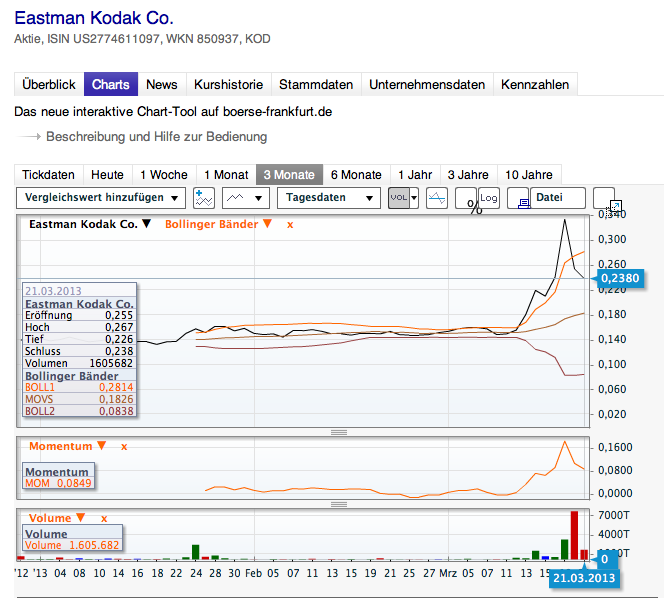Remove Bollinger Bänder with the x
The width and height of the screenshot is (664, 598).
pyautogui.click(x=290, y=225)
